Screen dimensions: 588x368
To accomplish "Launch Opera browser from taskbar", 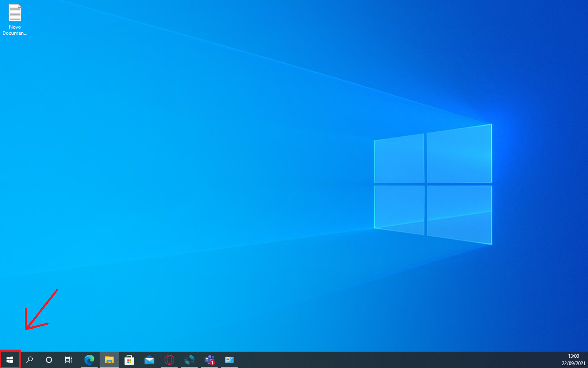I will click(x=169, y=360).
